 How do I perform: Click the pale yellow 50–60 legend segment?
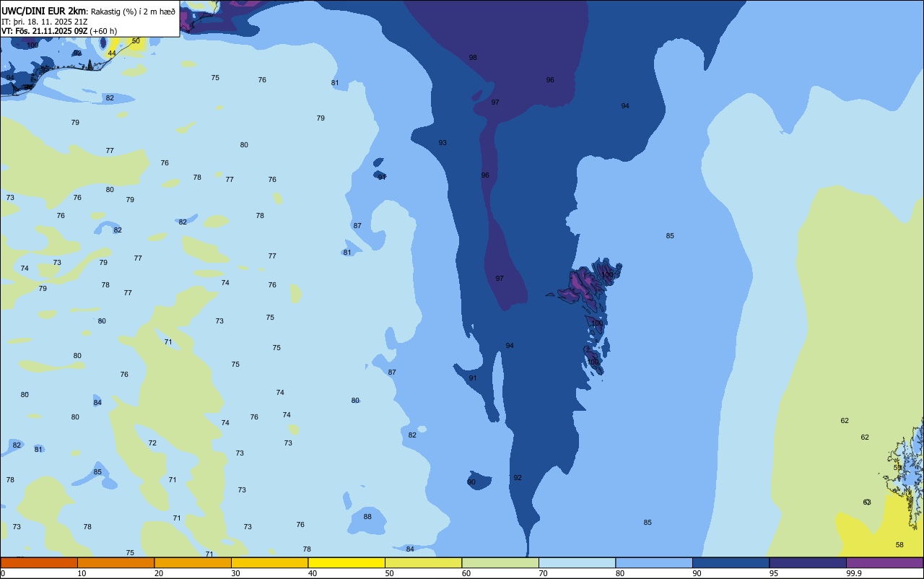point(423,562)
